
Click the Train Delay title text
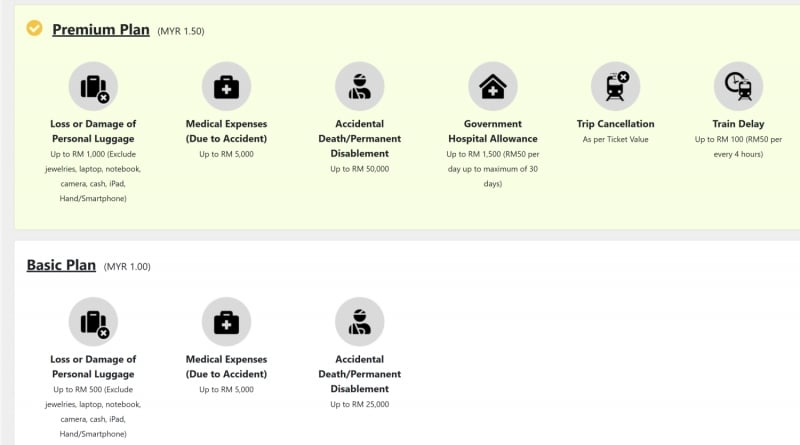[x=738, y=124]
